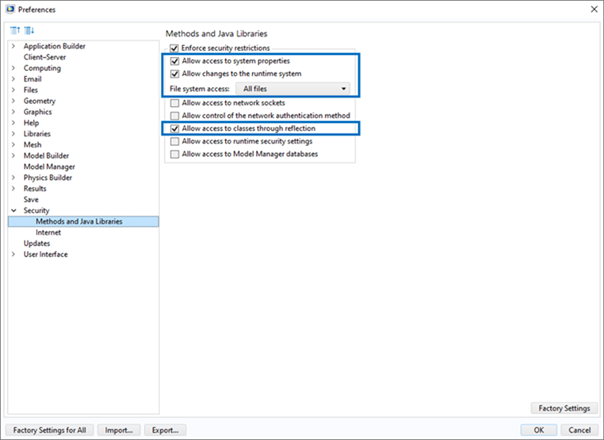This screenshot has width=604, height=440.
Task: Enable access to Model Manager databases
Action: point(174,154)
